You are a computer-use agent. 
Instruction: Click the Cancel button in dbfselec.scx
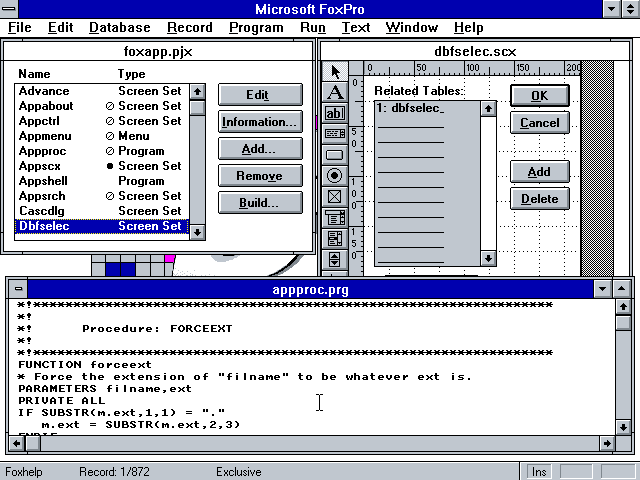click(x=540, y=122)
